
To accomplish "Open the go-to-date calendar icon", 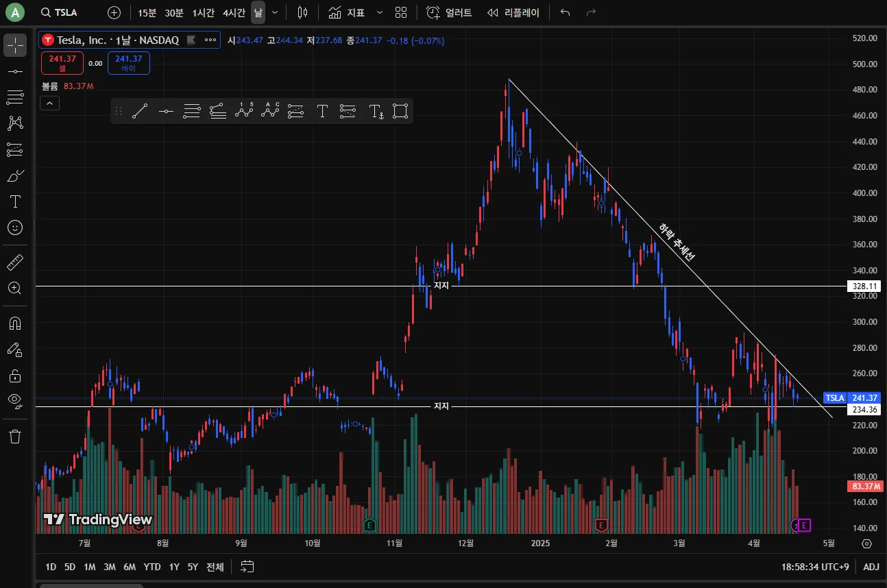I will tap(247, 567).
